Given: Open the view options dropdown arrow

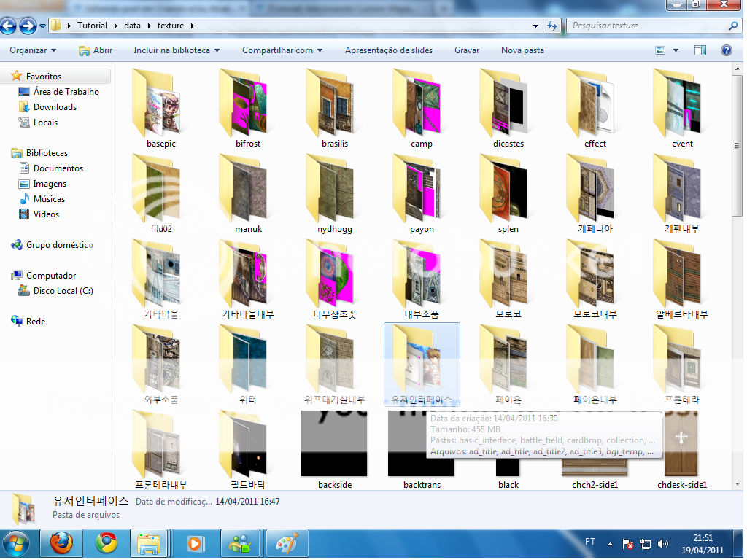Looking at the screenshot, I should (x=676, y=50).
